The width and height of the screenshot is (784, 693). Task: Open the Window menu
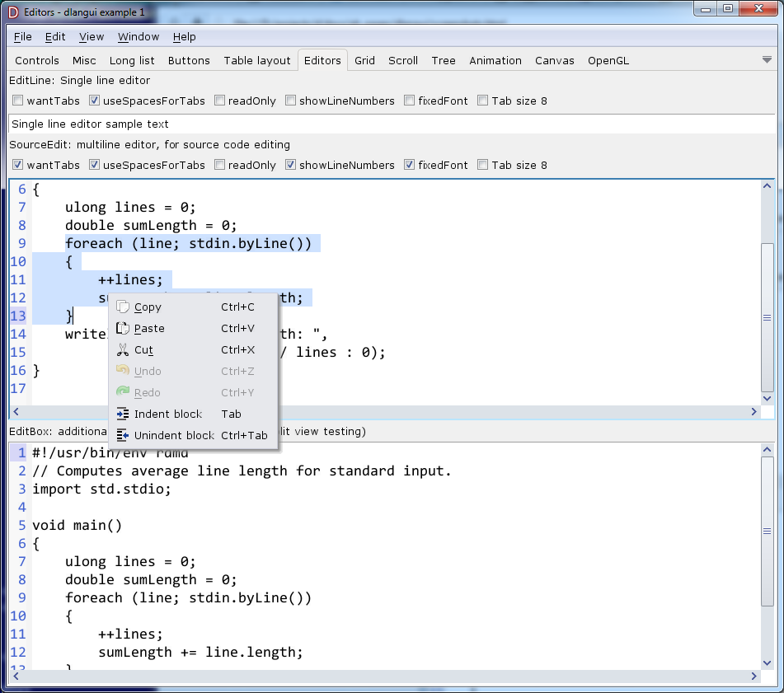[x=138, y=37]
